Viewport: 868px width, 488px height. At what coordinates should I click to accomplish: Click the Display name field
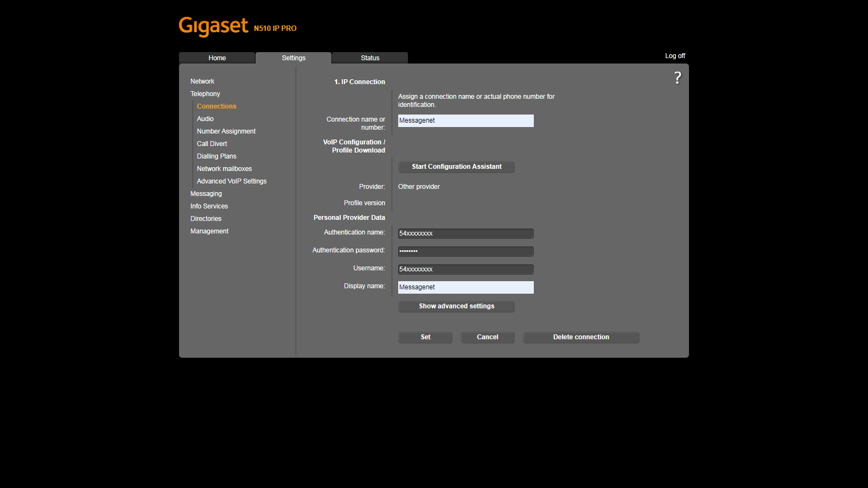point(466,287)
